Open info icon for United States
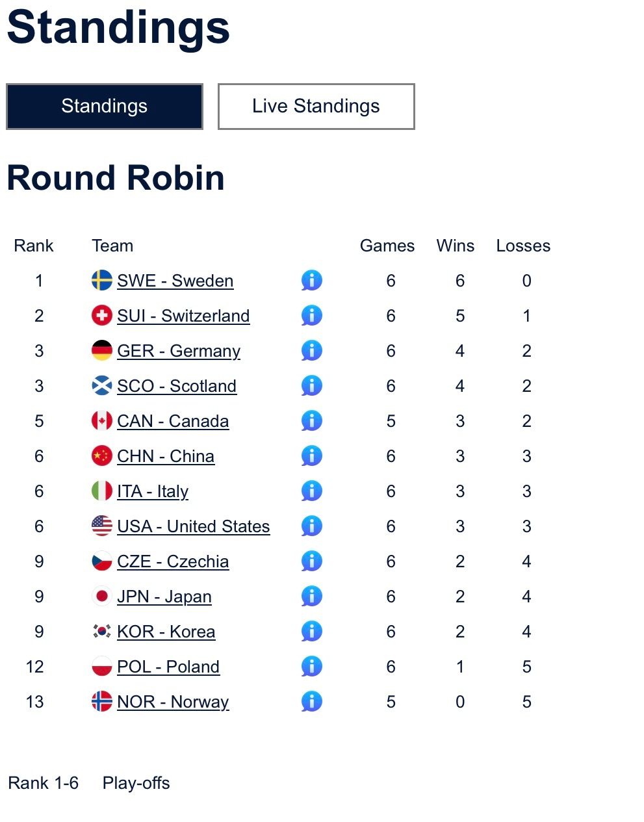 click(x=312, y=526)
